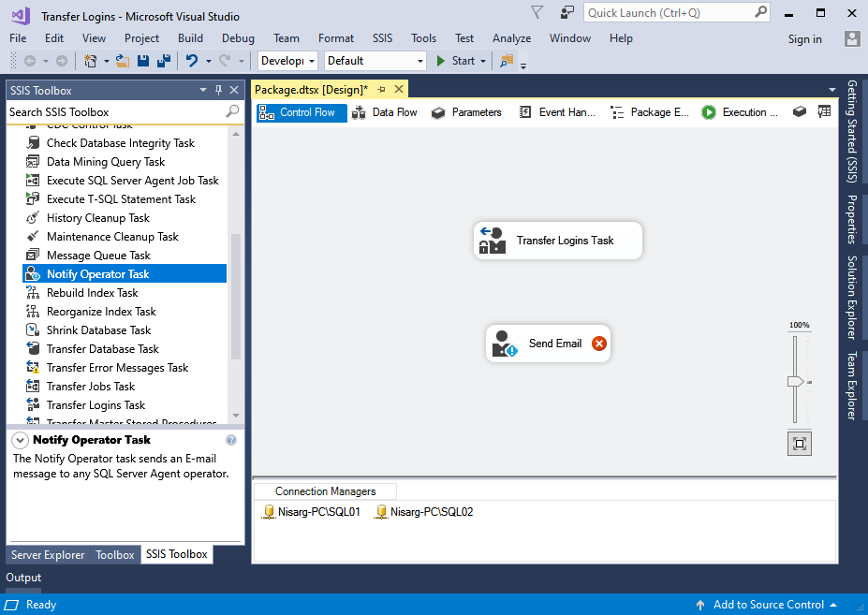Open the Undo history dropdown arrow

(x=208, y=61)
